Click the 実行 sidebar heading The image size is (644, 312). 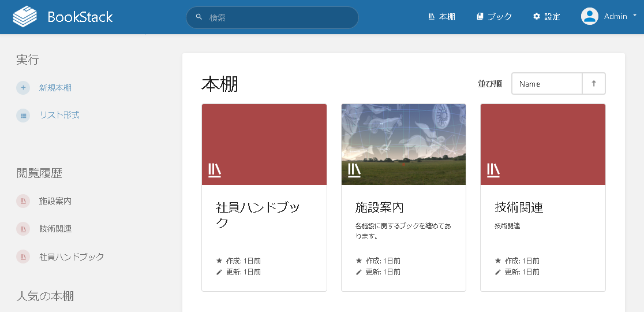point(28,60)
